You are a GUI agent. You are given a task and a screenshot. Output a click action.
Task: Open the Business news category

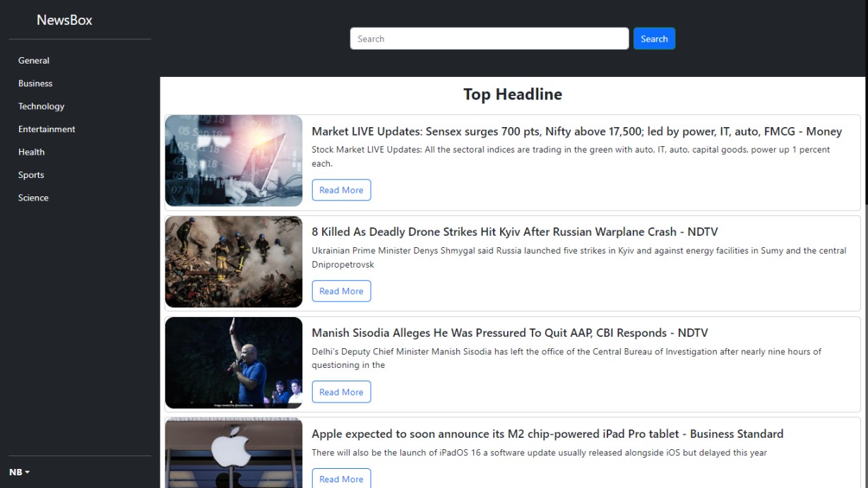pos(35,83)
